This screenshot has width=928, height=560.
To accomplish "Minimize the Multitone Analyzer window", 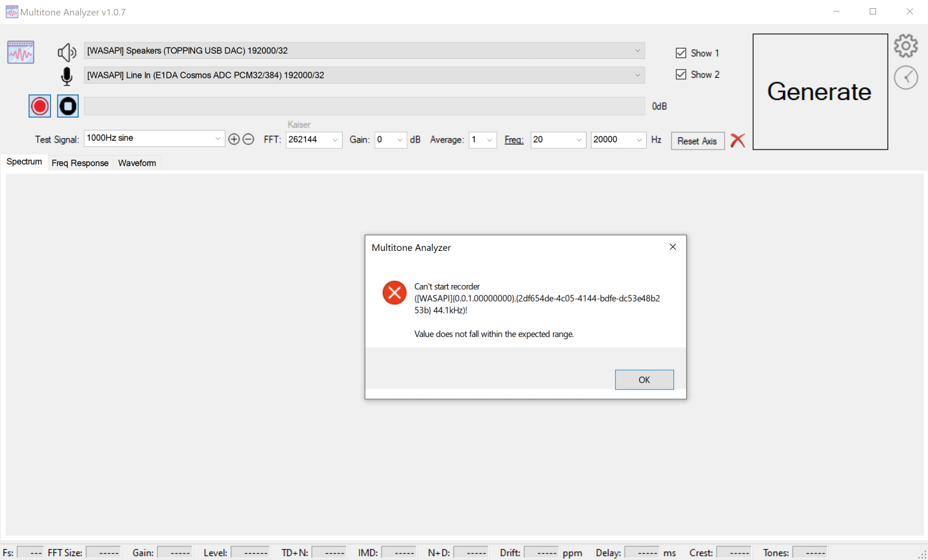I will click(836, 11).
